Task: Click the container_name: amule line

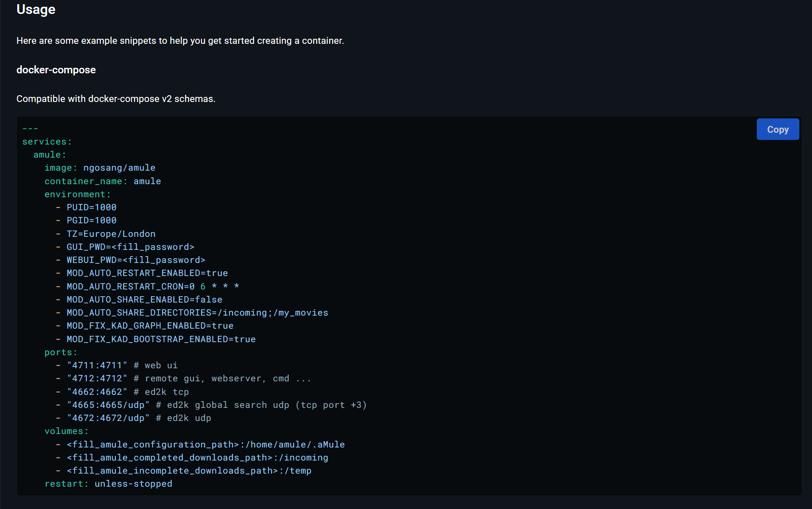Action: [x=103, y=181]
